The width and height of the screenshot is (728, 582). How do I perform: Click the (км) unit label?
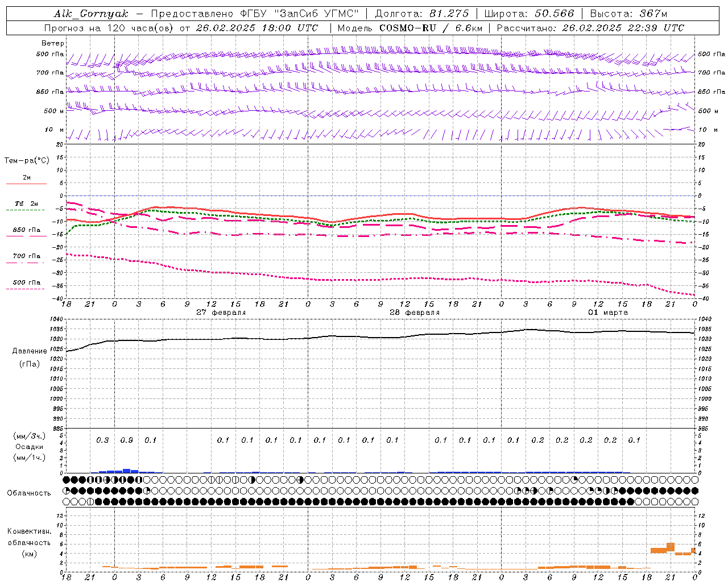pos(30,554)
